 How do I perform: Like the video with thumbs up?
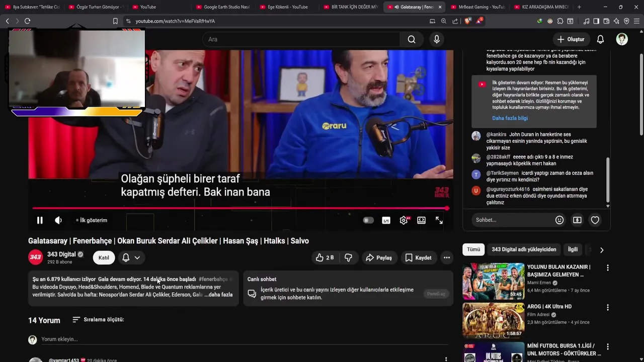point(325,257)
